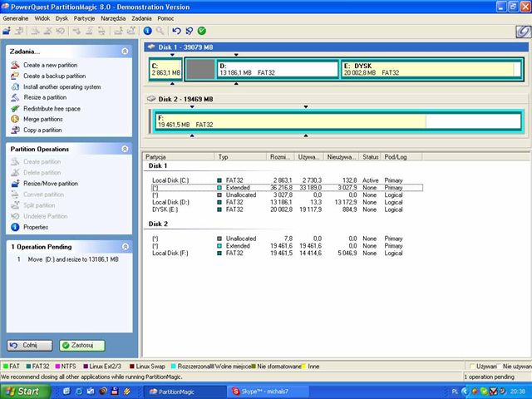The height and width of the screenshot is (399, 532).
Task: Click the Copy a partition icon
Action: (x=15, y=130)
